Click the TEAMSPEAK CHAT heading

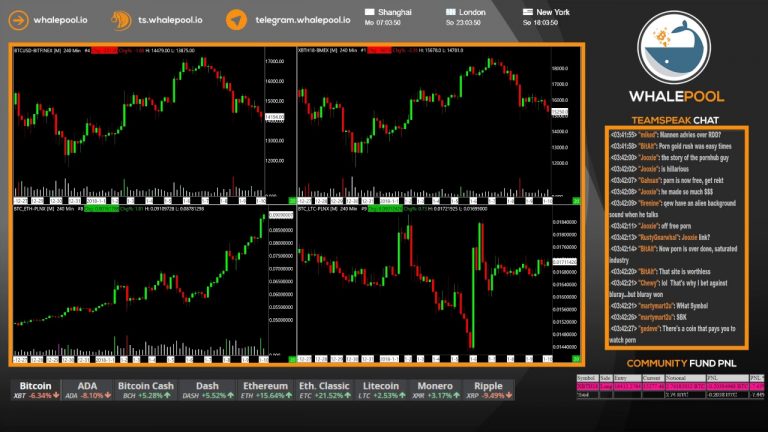[x=675, y=120]
